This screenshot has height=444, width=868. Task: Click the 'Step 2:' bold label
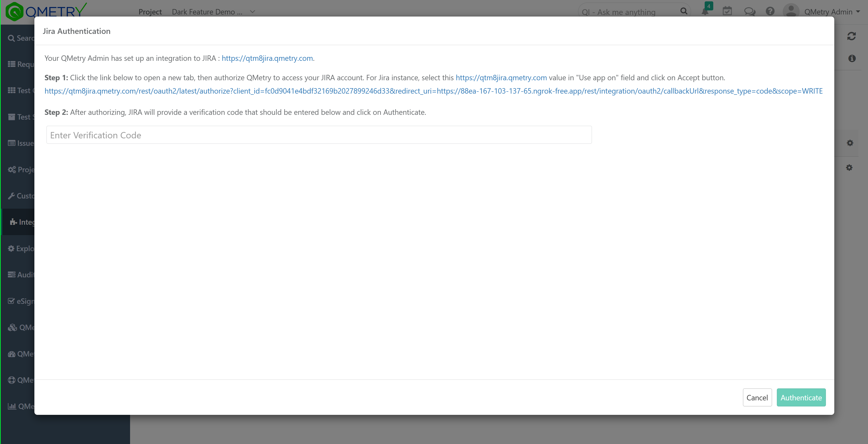(x=56, y=112)
